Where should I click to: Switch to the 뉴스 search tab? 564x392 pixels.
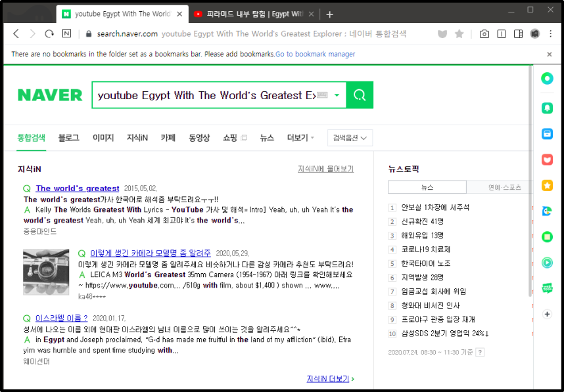tap(267, 138)
